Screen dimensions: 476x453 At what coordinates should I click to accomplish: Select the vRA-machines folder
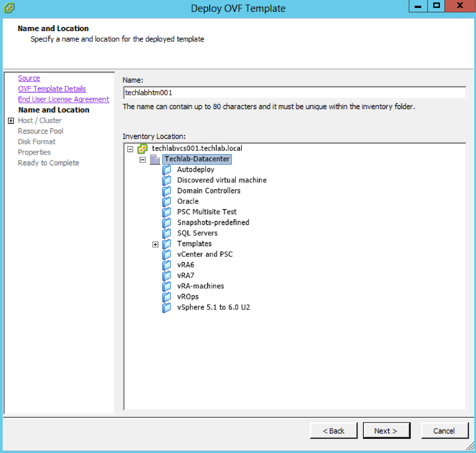tap(201, 286)
